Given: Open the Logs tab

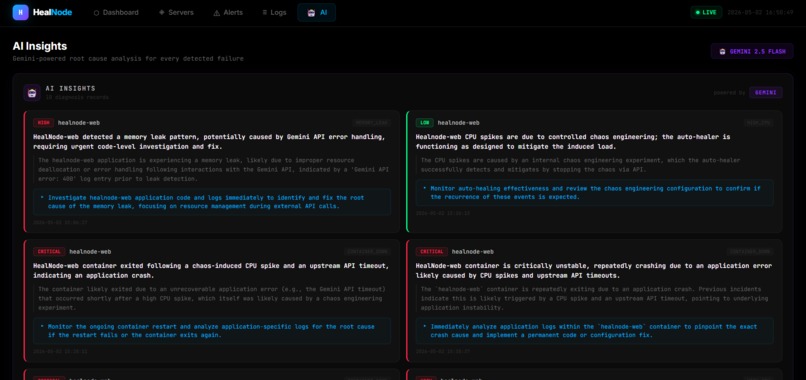Looking at the screenshot, I should pyautogui.click(x=274, y=12).
